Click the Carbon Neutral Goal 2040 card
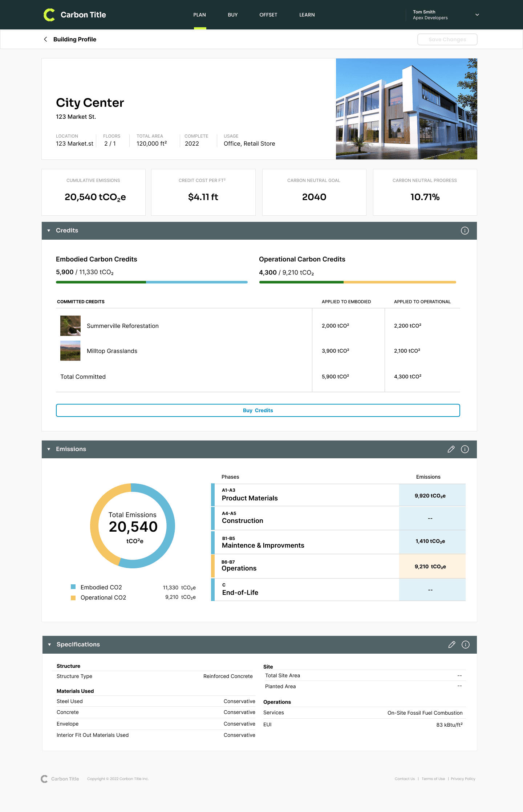The height and width of the screenshot is (812, 523). [x=314, y=192]
